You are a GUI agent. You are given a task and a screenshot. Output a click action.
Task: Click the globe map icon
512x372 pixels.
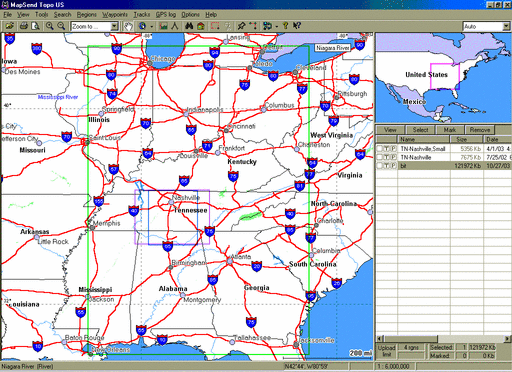tap(142, 26)
